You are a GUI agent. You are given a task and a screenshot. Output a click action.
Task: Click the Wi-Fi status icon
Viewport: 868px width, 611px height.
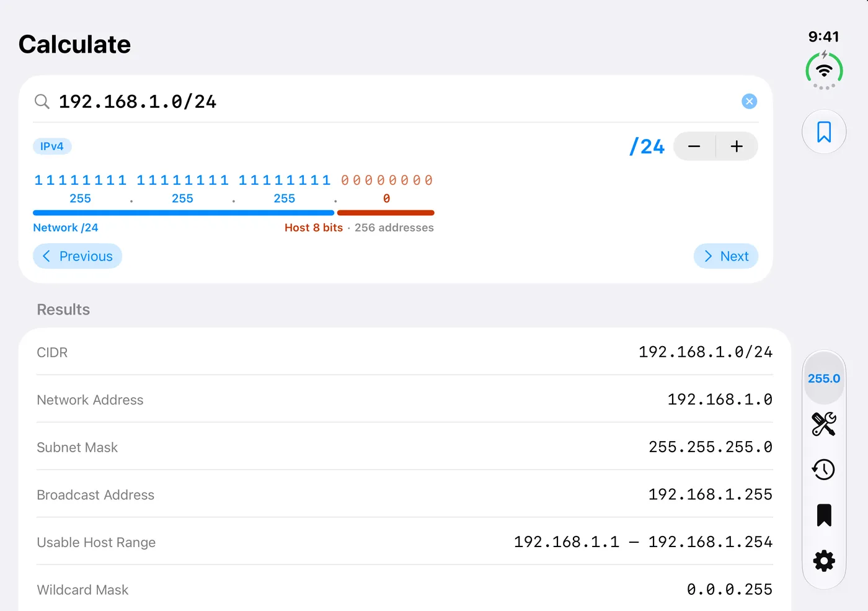[824, 70]
